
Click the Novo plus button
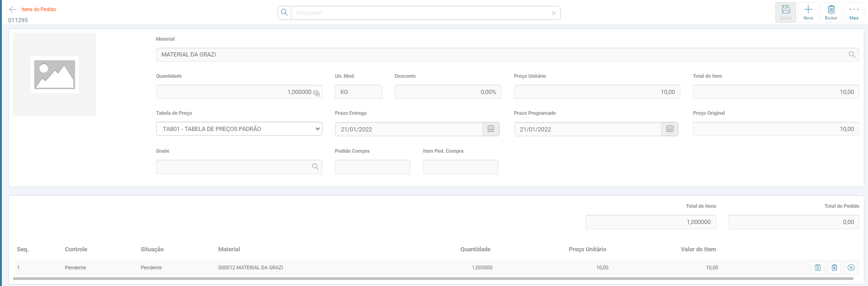808,12
